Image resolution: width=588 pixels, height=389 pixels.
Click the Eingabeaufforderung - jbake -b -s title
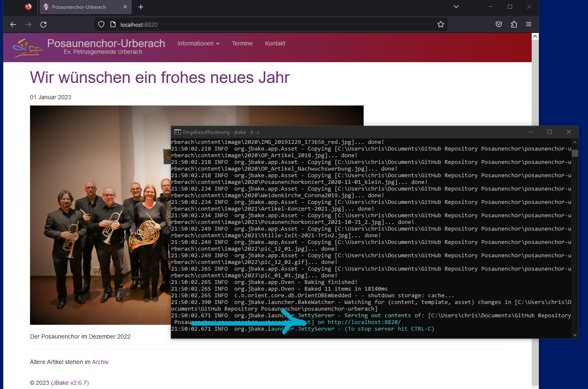click(x=221, y=132)
